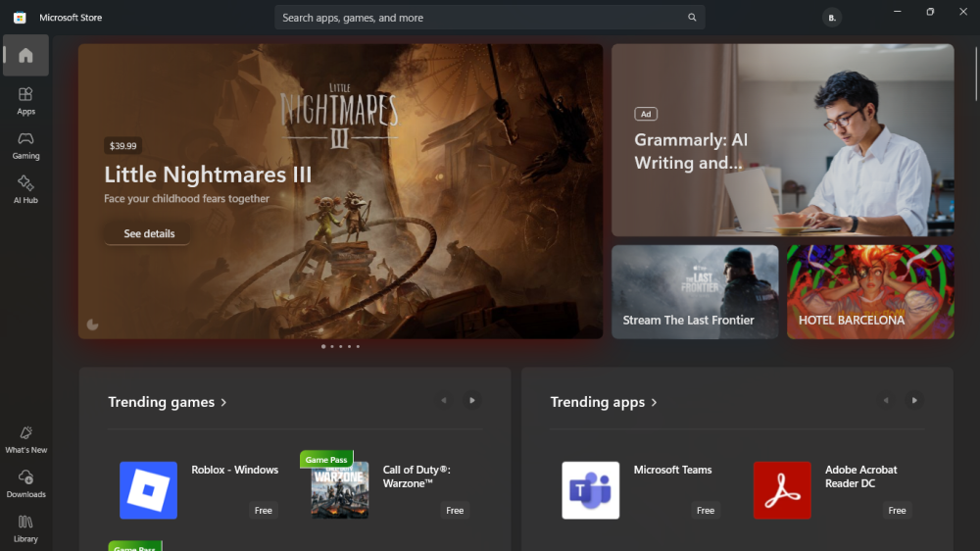The height and width of the screenshot is (551, 980).
Task: Select the fourth carousel dot
Action: click(350, 346)
